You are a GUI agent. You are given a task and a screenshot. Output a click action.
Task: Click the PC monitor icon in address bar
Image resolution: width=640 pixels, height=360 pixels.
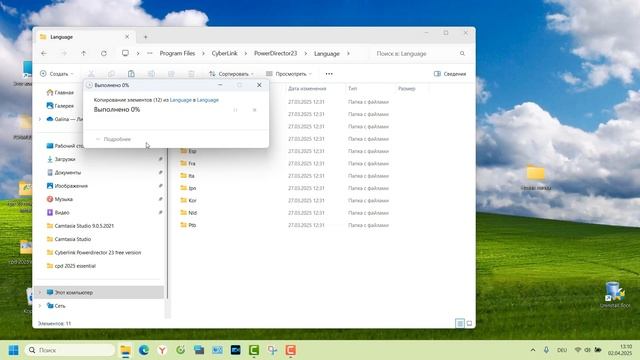pyautogui.click(x=125, y=53)
